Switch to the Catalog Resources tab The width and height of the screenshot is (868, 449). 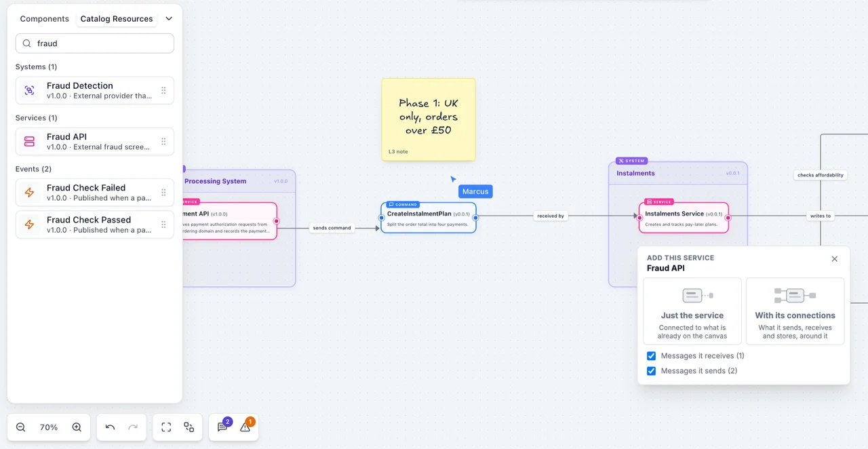(117, 19)
